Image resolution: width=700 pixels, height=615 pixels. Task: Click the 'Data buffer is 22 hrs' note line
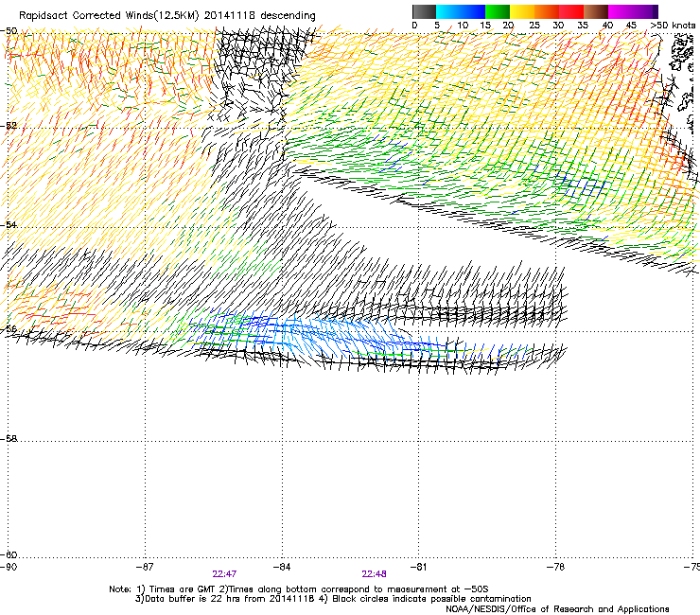333,599
